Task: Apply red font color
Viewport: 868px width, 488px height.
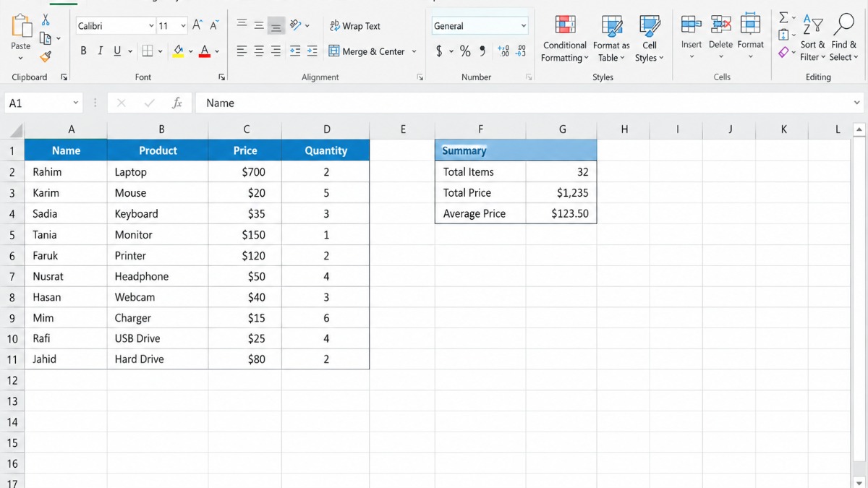Action: pyautogui.click(x=205, y=51)
